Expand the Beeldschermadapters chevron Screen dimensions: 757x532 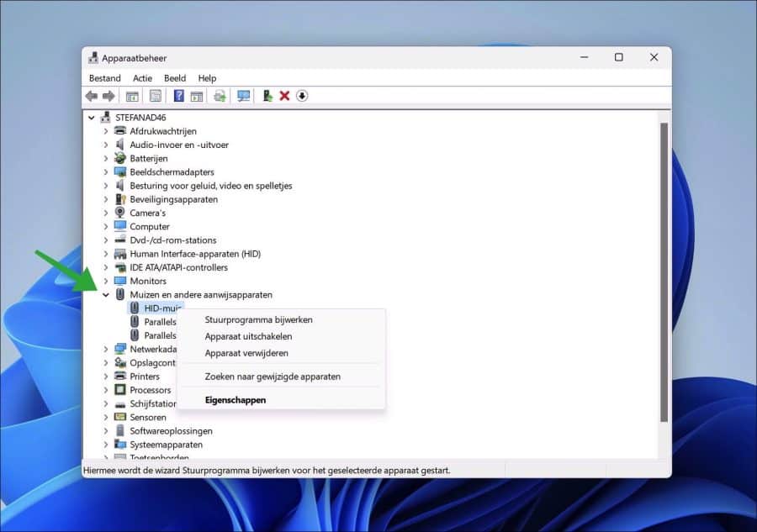[x=106, y=171]
